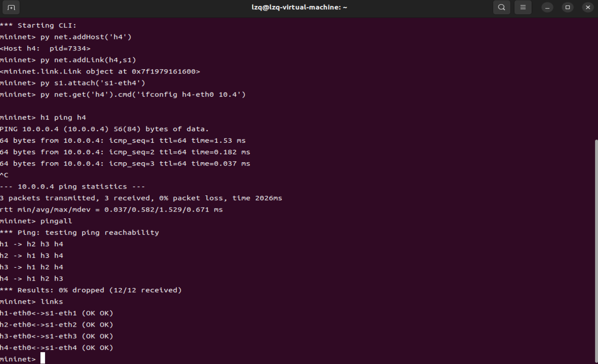Maximize the terminal window
The width and height of the screenshot is (598, 364).
[x=567, y=7]
